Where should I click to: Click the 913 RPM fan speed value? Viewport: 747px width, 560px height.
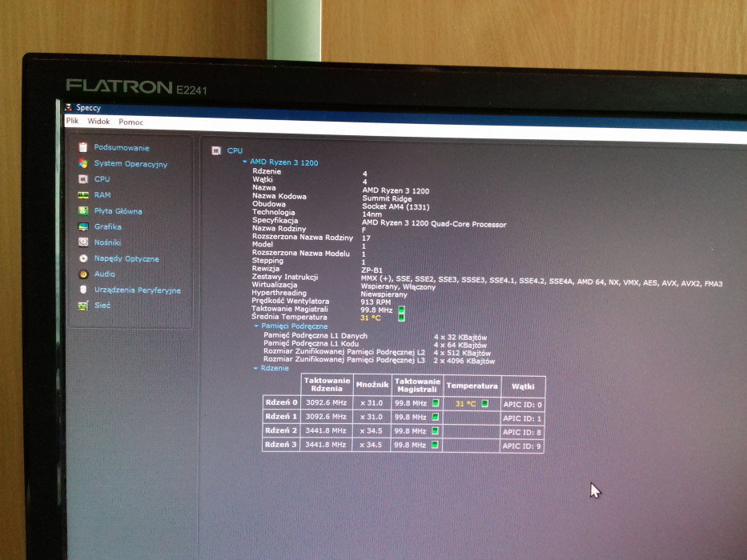[x=376, y=302]
